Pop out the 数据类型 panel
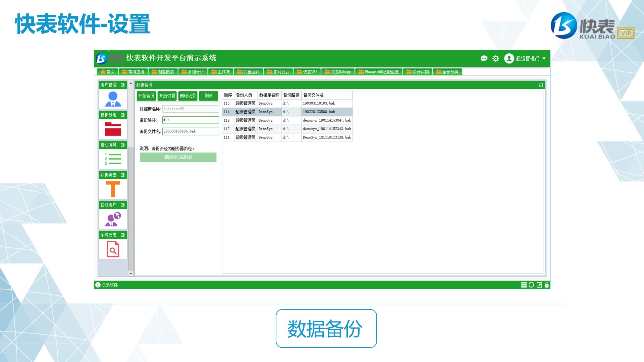The image size is (644, 362). coord(123,175)
